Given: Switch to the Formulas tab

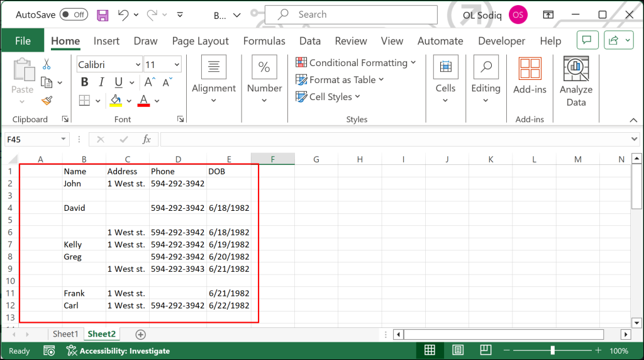Looking at the screenshot, I should click(x=264, y=41).
